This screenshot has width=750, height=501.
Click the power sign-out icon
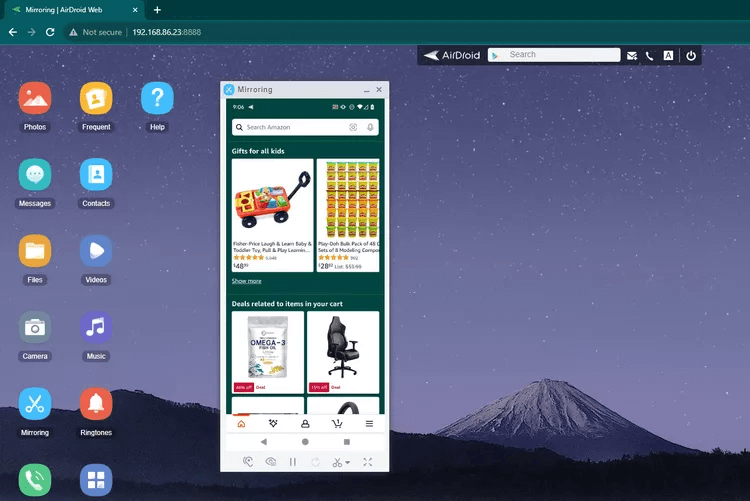click(x=691, y=56)
